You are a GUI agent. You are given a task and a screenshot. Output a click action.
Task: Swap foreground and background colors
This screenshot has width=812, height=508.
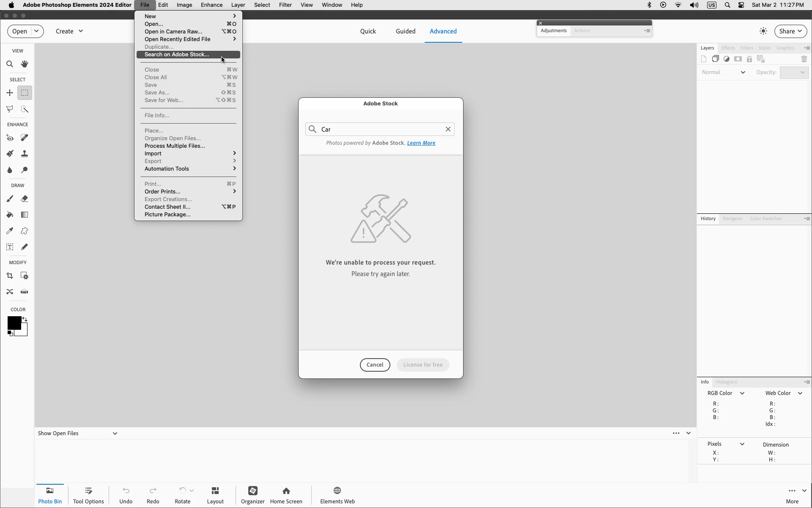pyautogui.click(x=25, y=319)
